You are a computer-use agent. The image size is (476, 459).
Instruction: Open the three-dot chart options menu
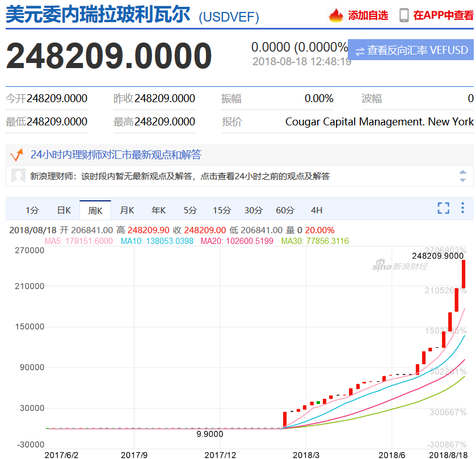(462, 208)
